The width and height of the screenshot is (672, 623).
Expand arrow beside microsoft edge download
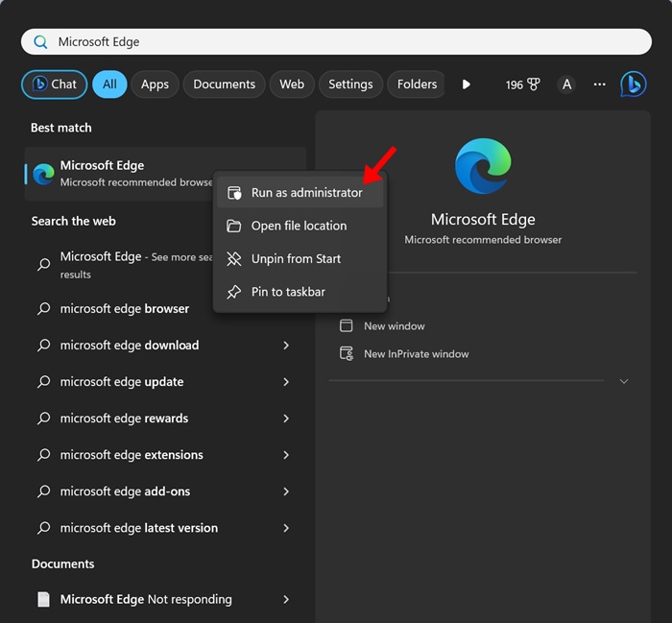[286, 346]
